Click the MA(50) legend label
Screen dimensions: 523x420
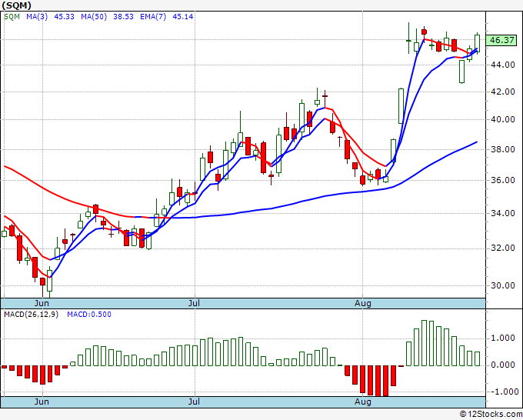coord(94,17)
